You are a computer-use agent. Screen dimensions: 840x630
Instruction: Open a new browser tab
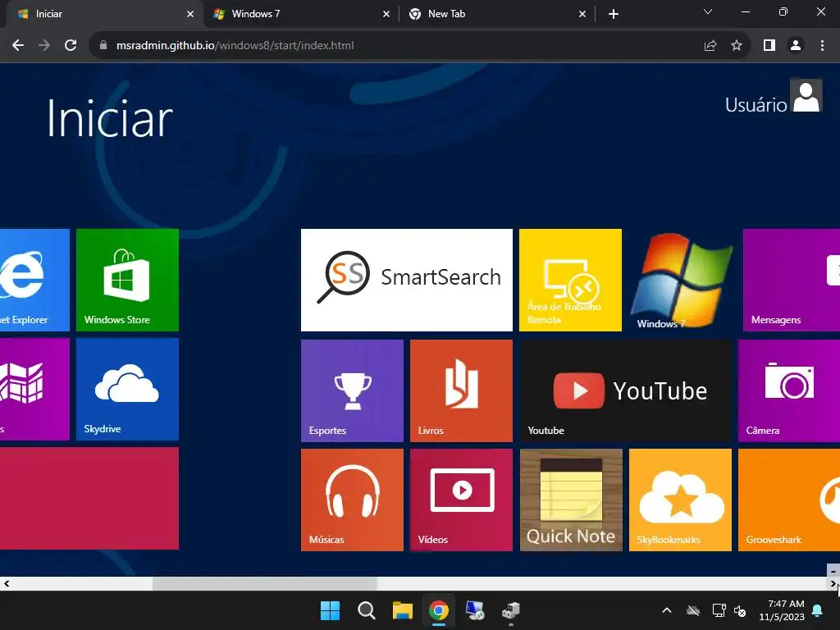[x=614, y=14]
